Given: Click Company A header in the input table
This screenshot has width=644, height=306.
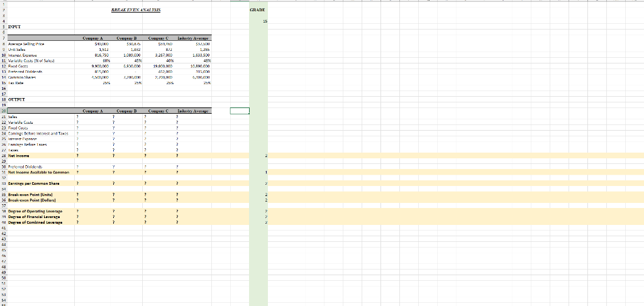Looking at the screenshot, I should (92, 38).
